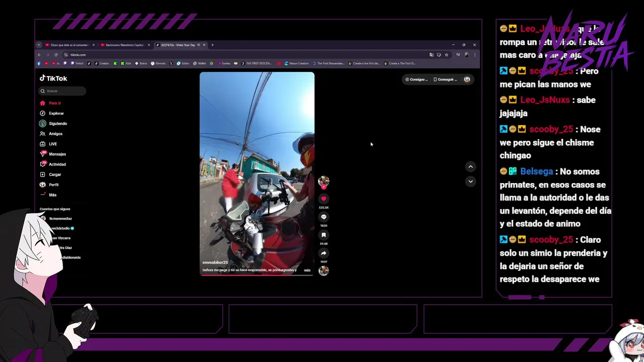644x362 pixels.
Task: Mute the TikTok tab audio icon
Action: coord(198,45)
